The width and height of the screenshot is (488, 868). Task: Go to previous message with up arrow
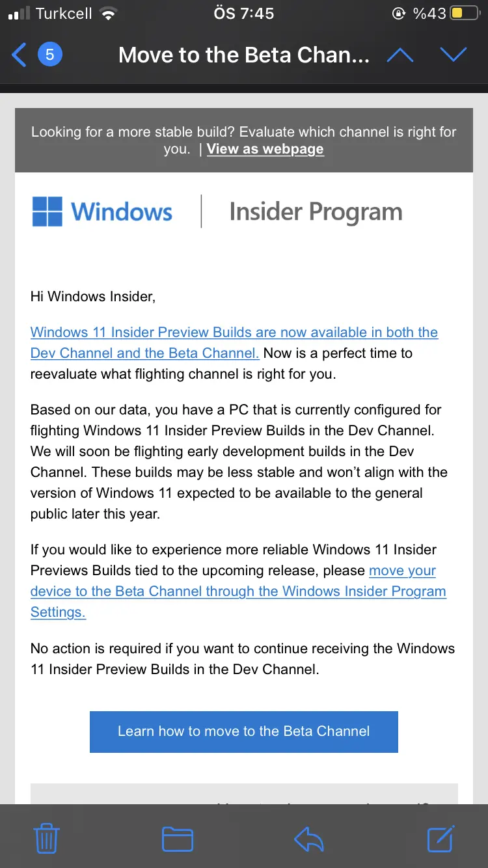tap(400, 55)
